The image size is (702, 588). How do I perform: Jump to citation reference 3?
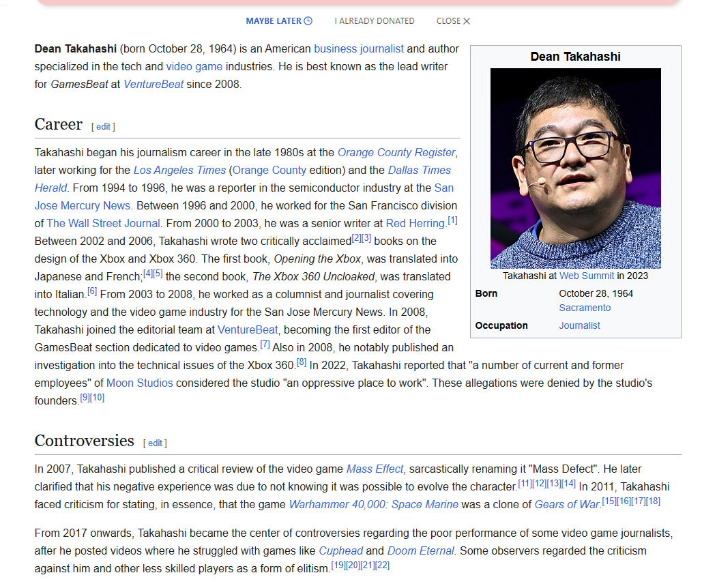[x=366, y=238]
